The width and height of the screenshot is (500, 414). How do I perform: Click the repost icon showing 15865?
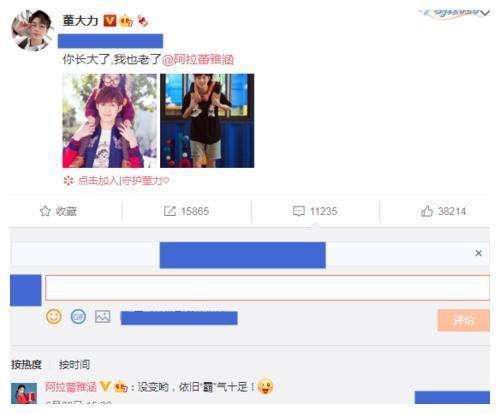click(170, 211)
